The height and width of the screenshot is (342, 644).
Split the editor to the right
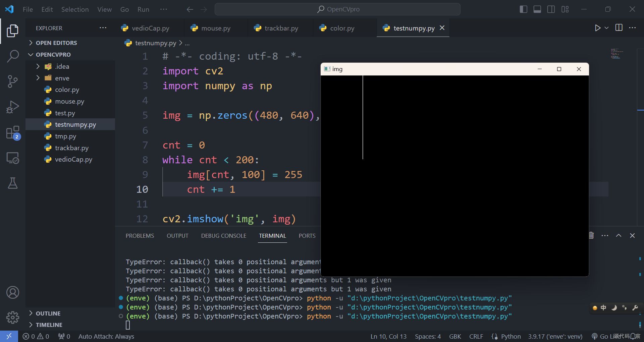click(619, 28)
